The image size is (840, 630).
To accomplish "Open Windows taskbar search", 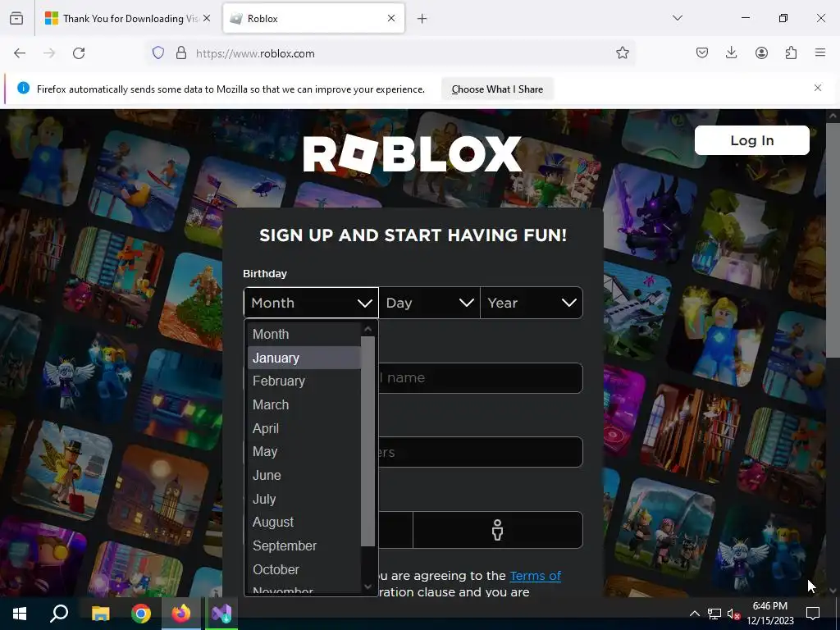I will click(x=59, y=614).
